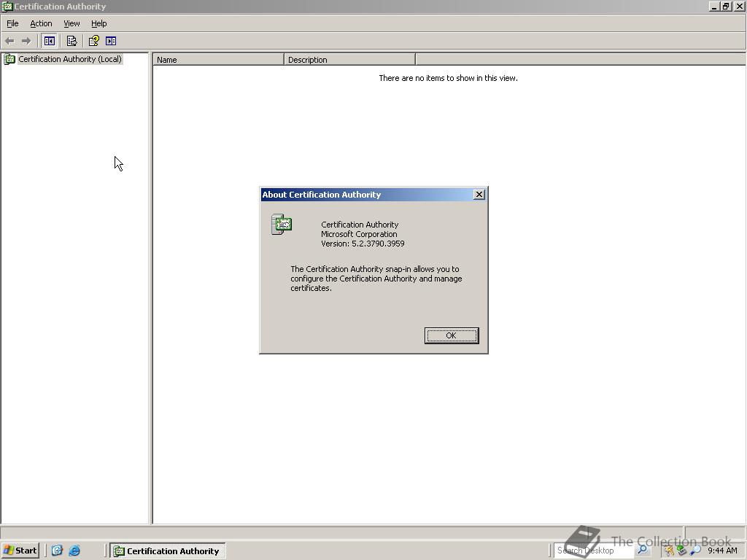Toggle Show/Hide Action Pane toolbar icon
747x560 pixels.
pos(111,41)
